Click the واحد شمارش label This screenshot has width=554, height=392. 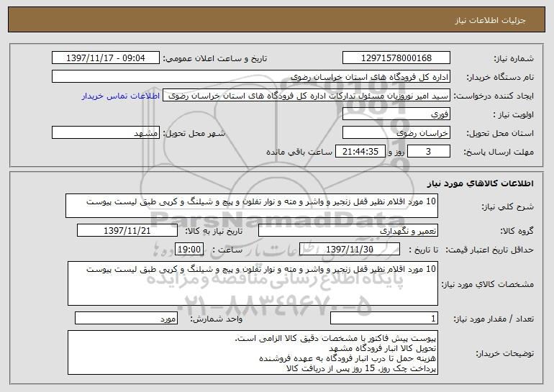217,319
